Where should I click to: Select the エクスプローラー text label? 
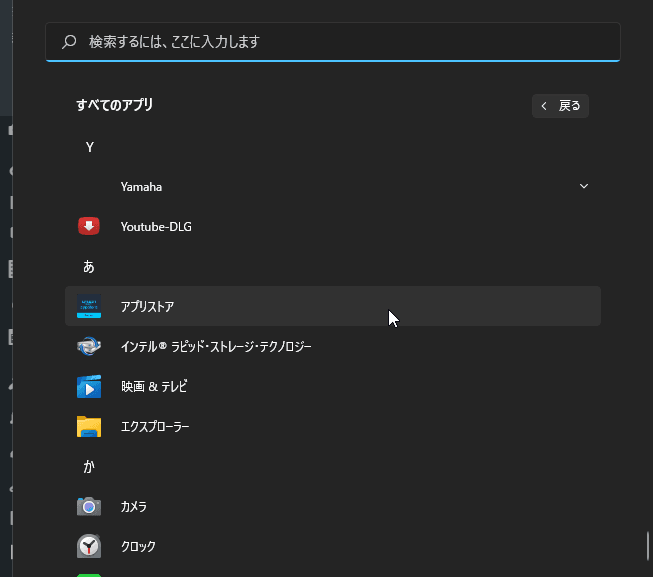click(155, 426)
